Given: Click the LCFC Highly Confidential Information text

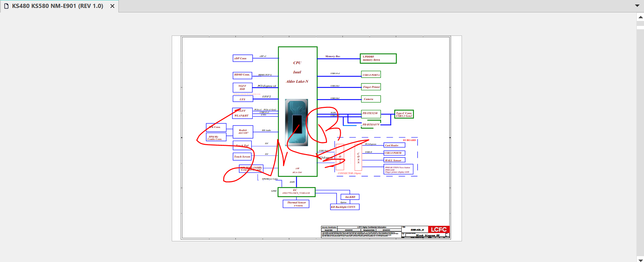Looking at the screenshot, I should coord(372,227).
